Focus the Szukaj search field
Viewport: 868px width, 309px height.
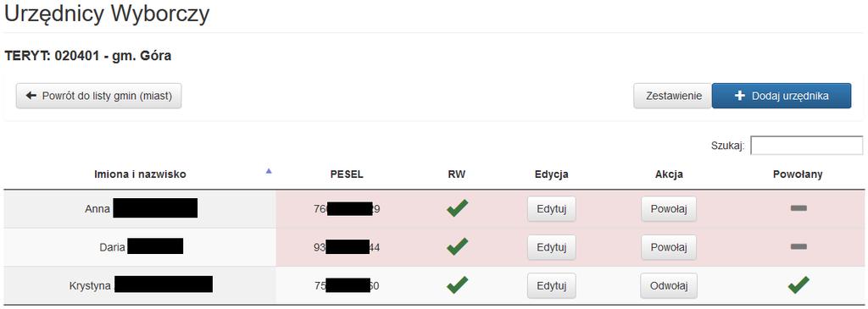807,146
